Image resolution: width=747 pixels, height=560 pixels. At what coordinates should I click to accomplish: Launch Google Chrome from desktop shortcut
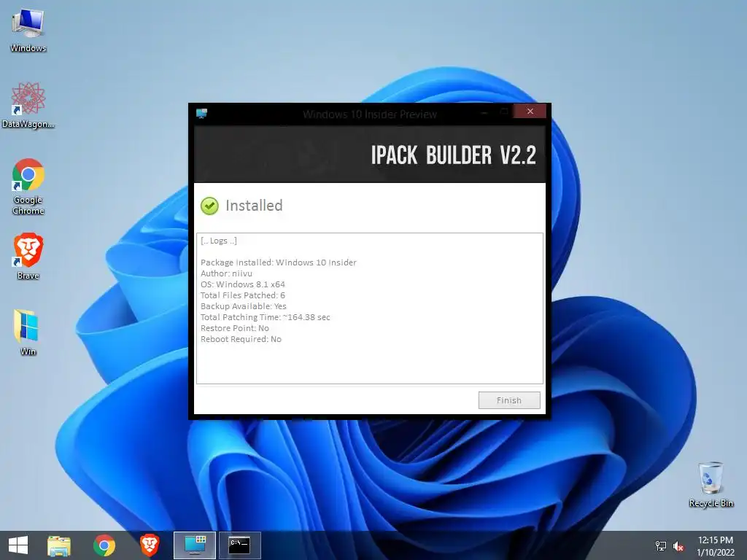(x=28, y=187)
